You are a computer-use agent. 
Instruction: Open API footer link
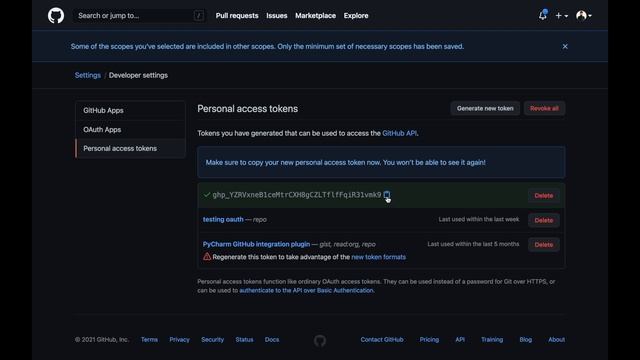pos(460,340)
